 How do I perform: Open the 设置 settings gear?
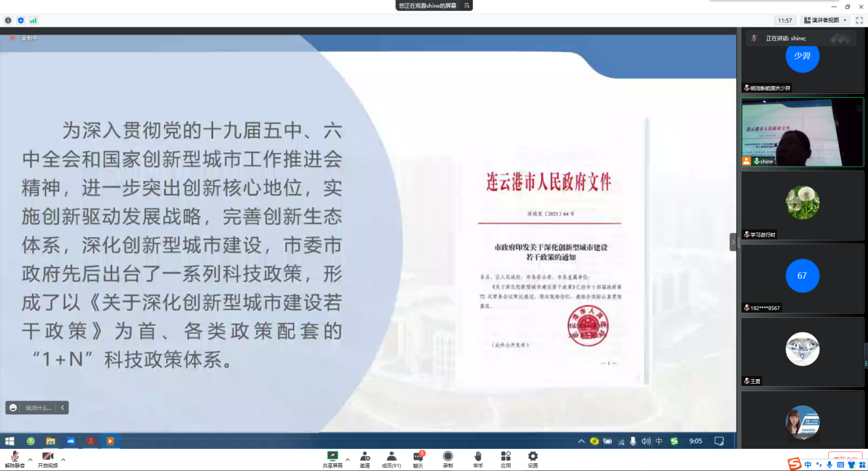tap(533, 456)
